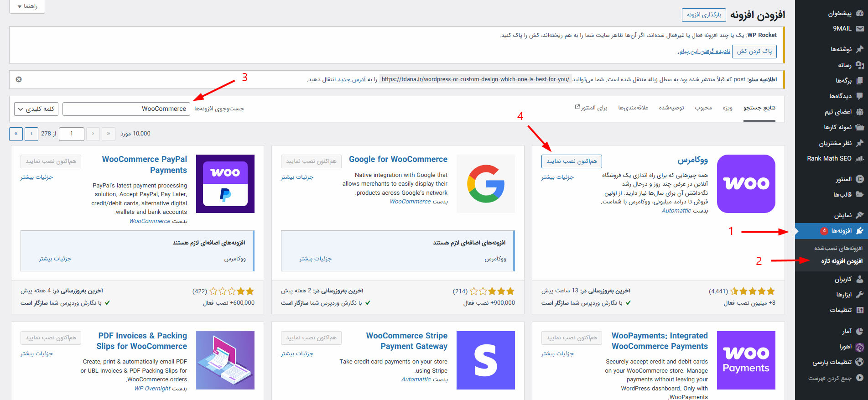Click the WP Overnight author link
Viewport: 868px width, 400px height.
[x=152, y=389]
